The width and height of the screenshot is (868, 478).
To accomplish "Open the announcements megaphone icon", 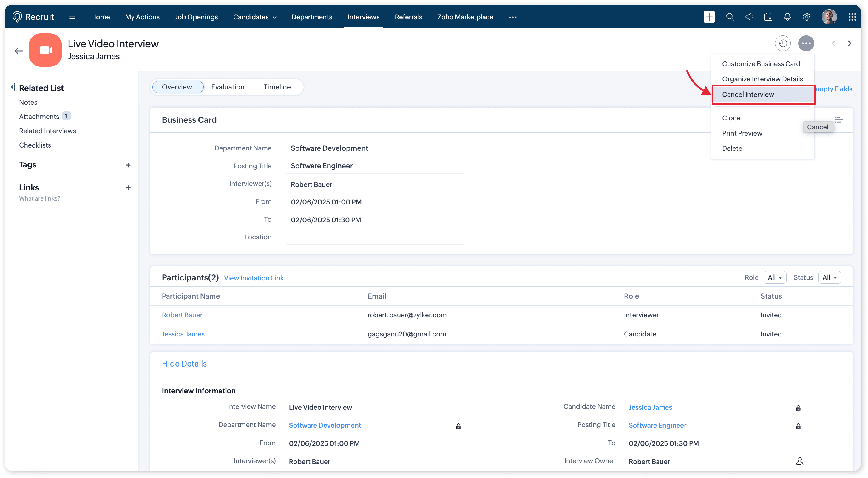I will pos(749,17).
